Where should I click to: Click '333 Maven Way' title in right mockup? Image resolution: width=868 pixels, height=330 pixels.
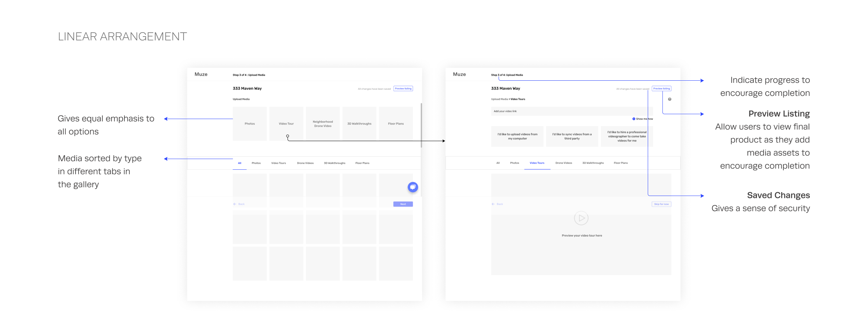click(x=506, y=88)
